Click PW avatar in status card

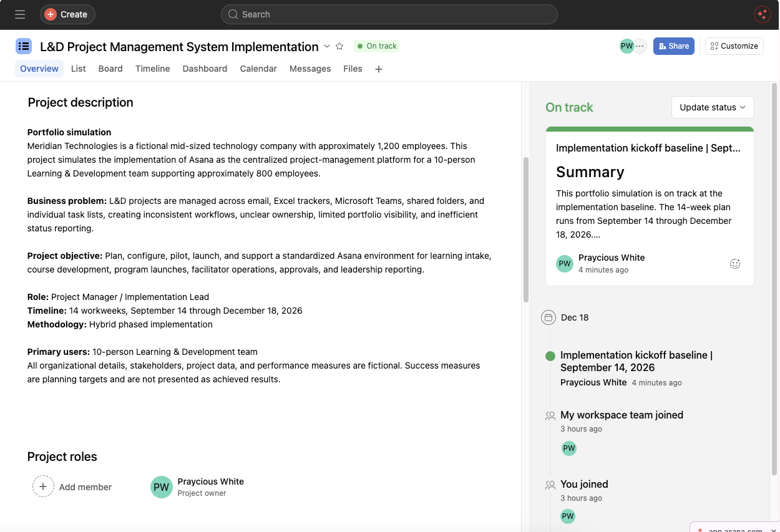point(565,263)
